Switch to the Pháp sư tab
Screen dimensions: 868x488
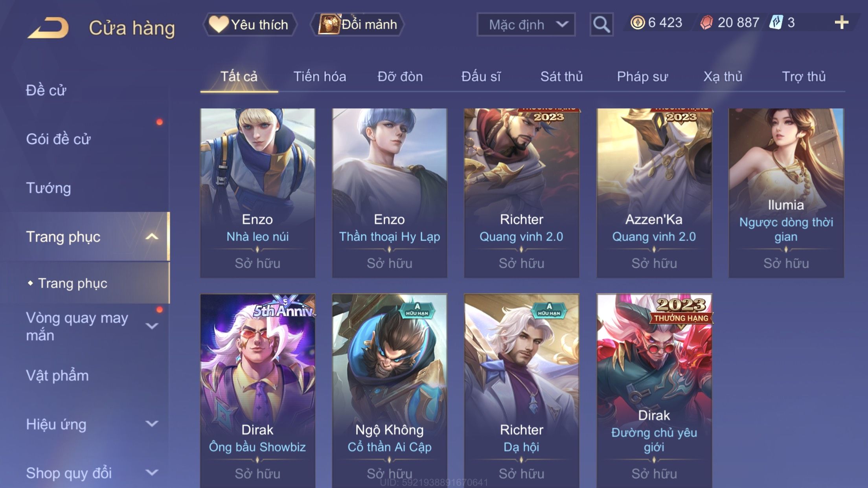[642, 77]
